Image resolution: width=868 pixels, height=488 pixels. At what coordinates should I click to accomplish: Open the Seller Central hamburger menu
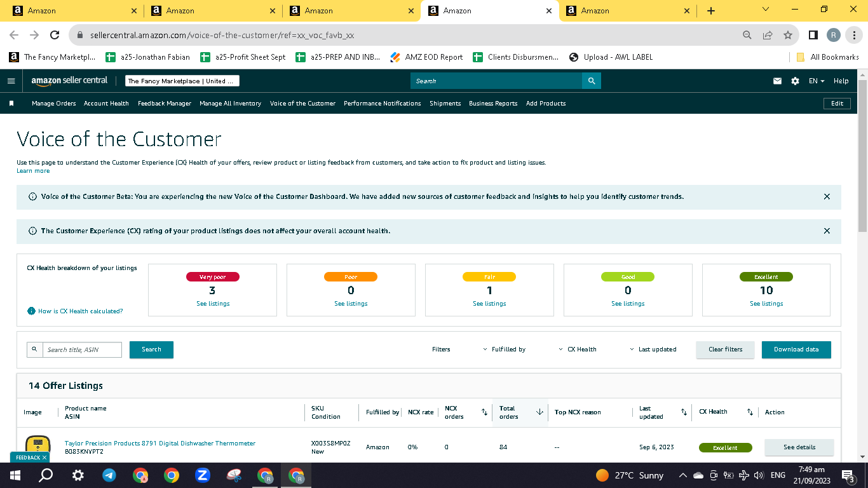[x=11, y=81]
